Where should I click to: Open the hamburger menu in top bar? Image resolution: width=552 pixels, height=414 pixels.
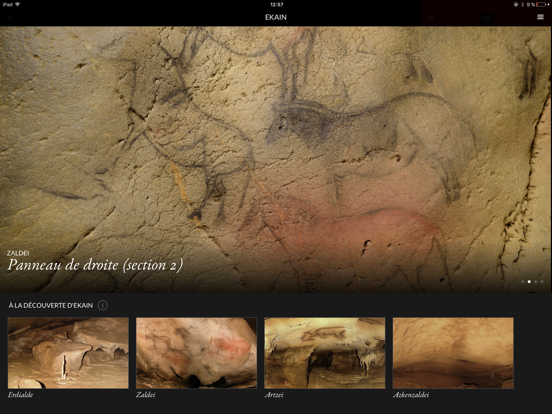tap(540, 17)
